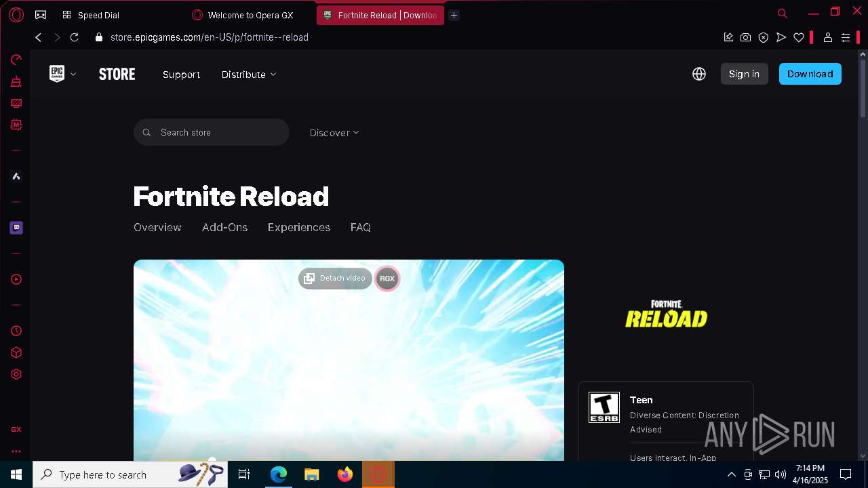Image resolution: width=868 pixels, height=488 pixels.
Task: Click the Fortnite Reload logo image
Action: pos(666,314)
